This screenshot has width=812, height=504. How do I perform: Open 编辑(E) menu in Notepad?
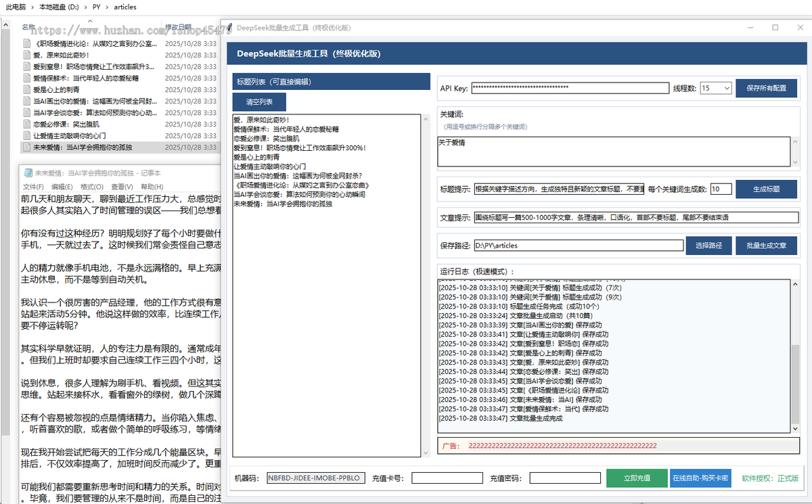[x=62, y=187]
